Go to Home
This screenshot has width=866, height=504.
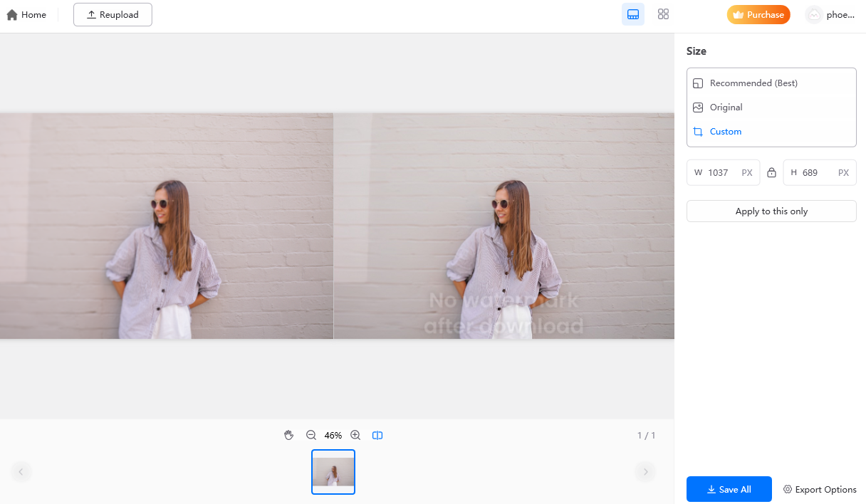[26, 14]
